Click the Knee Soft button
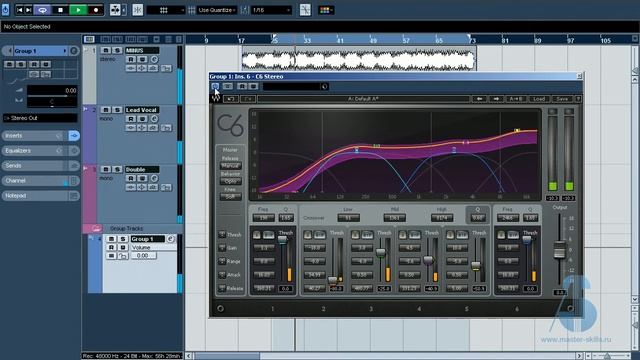This screenshot has height=360, width=640. coord(231,197)
